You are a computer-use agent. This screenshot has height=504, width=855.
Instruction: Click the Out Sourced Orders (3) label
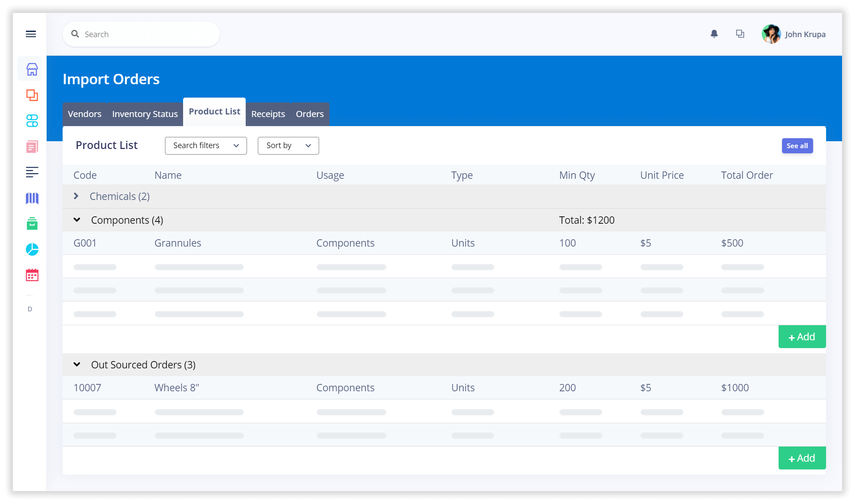[x=143, y=365]
